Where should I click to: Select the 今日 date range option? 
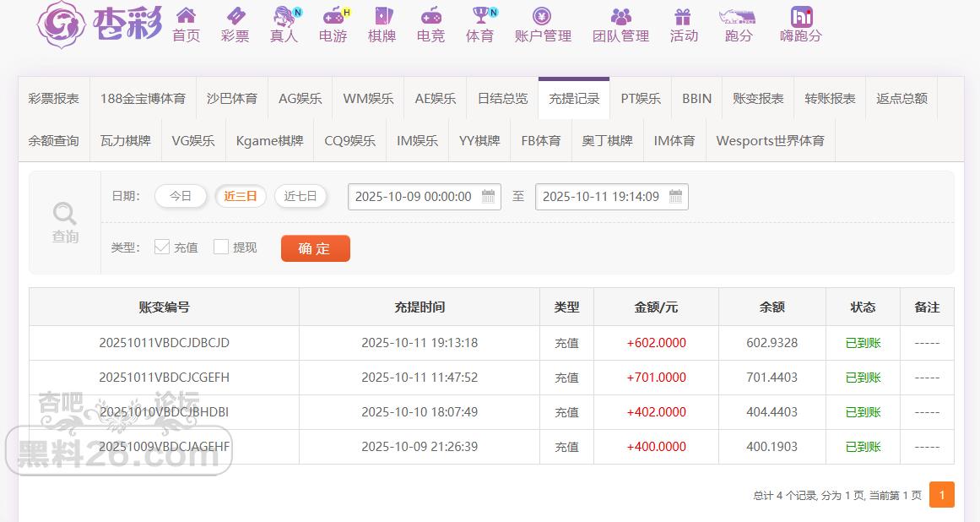click(181, 197)
